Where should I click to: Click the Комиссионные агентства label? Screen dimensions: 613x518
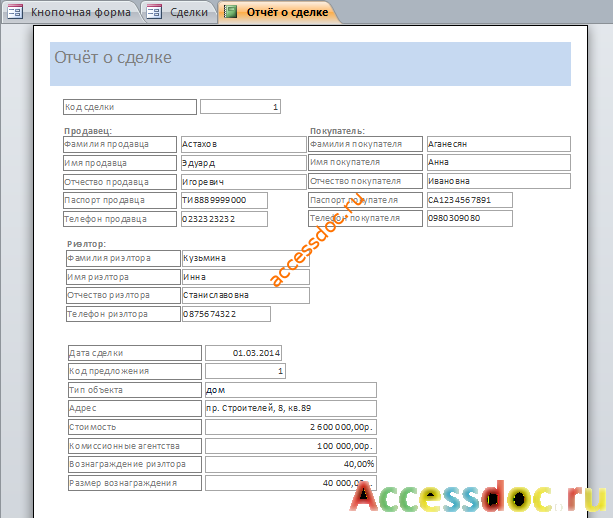[135, 446]
